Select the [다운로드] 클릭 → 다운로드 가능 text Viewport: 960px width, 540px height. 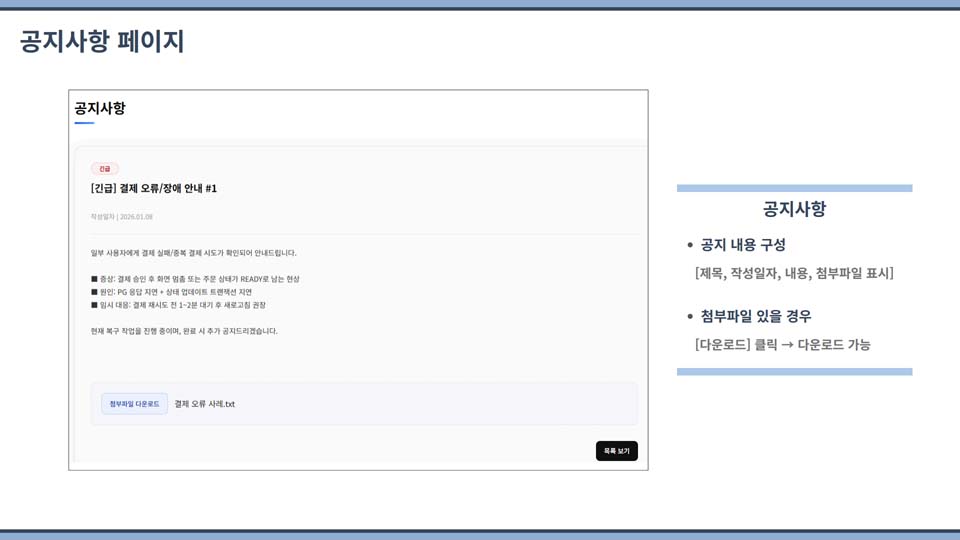782,344
